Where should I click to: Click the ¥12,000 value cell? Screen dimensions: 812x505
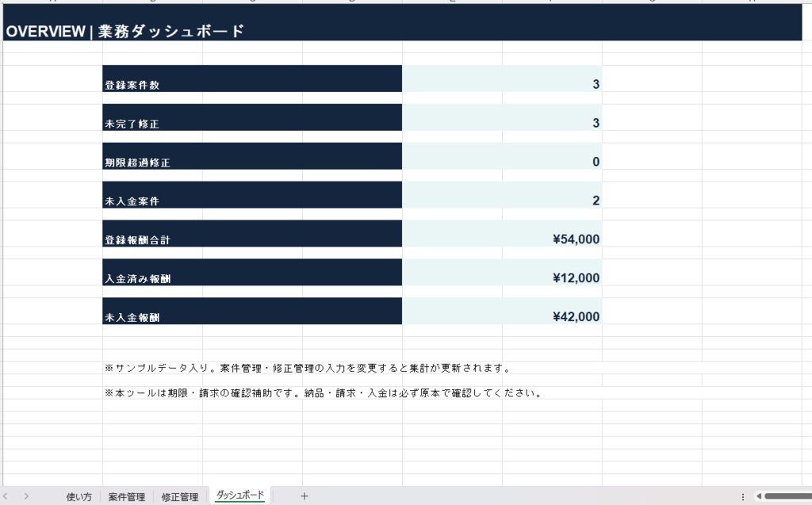(502, 273)
